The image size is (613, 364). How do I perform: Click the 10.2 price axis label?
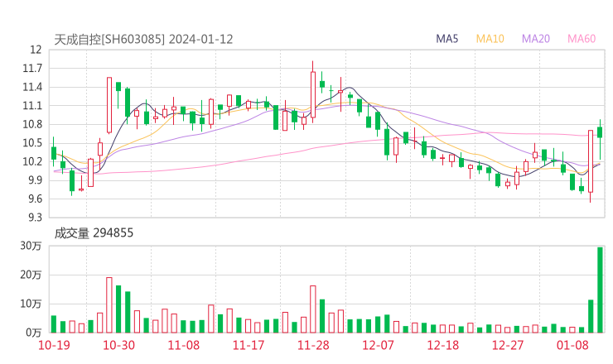click(32, 161)
